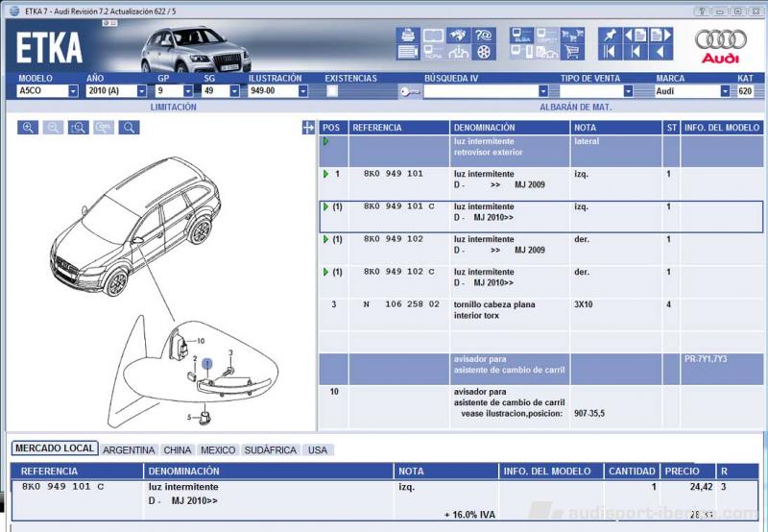Screen dimensions: 768x532
Task: Click the plain left arrow back icon
Action: tap(660, 52)
